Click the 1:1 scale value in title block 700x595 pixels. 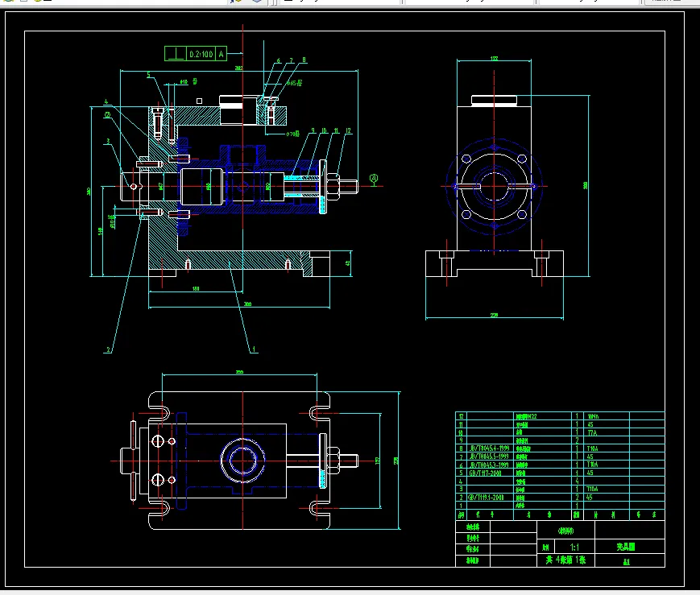574,547
